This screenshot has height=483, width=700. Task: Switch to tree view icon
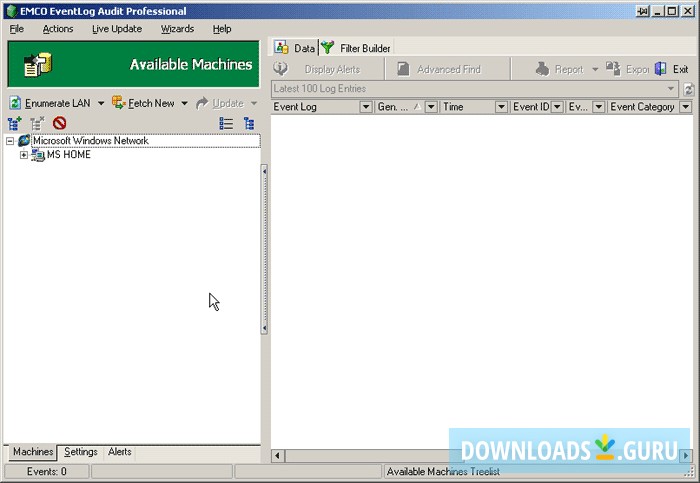249,123
